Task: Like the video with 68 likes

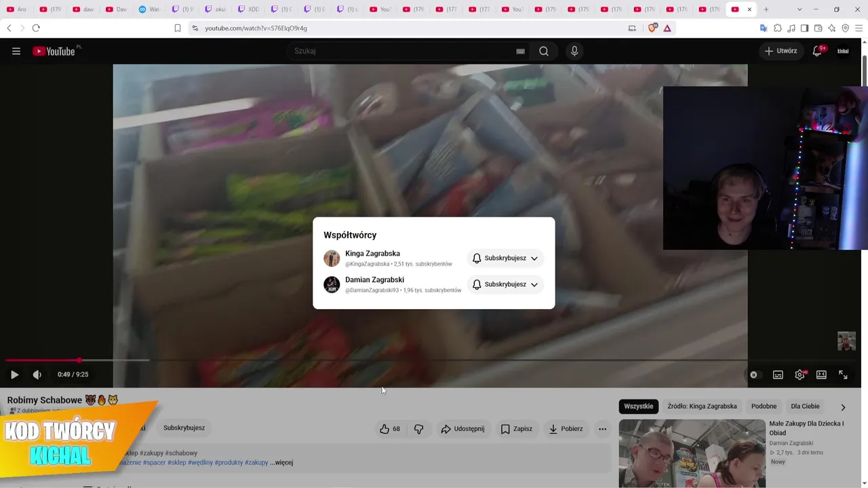Action: [390, 429]
